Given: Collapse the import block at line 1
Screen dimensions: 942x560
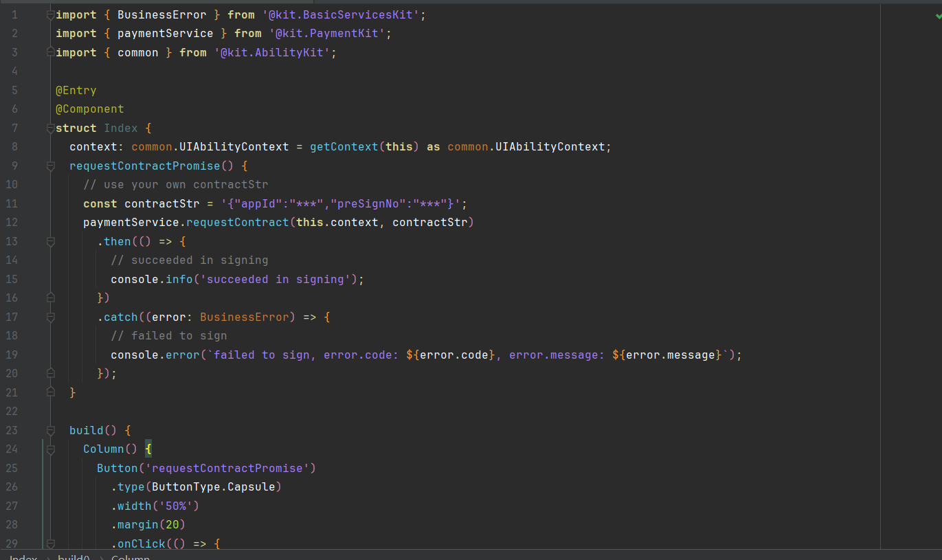Looking at the screenshot, I should click(50, 14).
